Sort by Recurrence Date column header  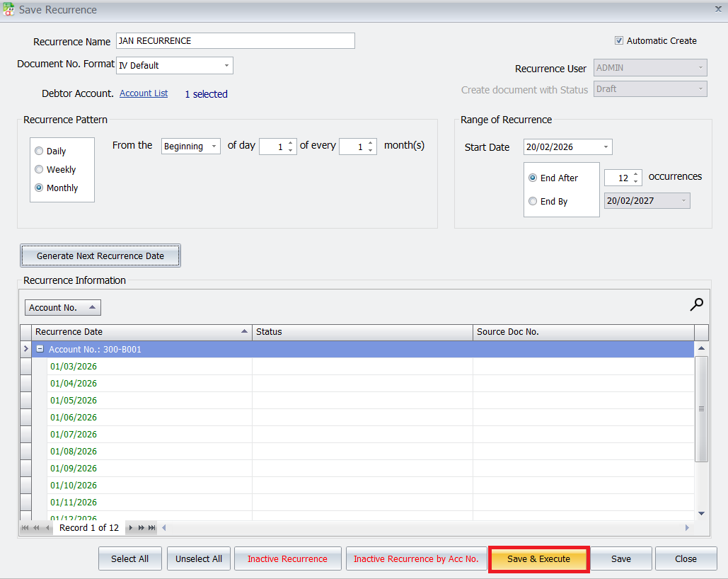pyautogui.click(x=141, y=332)
